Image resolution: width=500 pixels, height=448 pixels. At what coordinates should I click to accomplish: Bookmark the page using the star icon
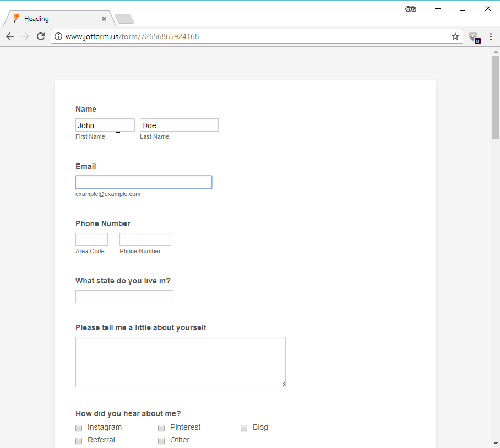(455, 36)
